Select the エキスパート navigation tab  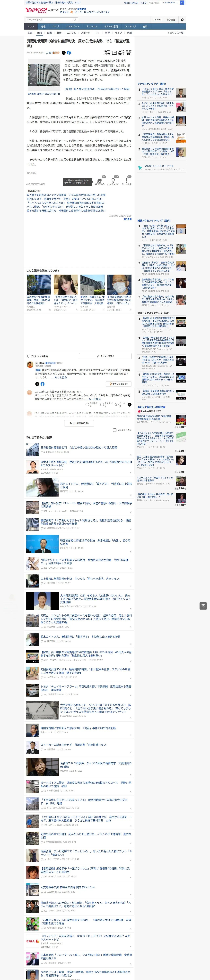tap(72, 27)
